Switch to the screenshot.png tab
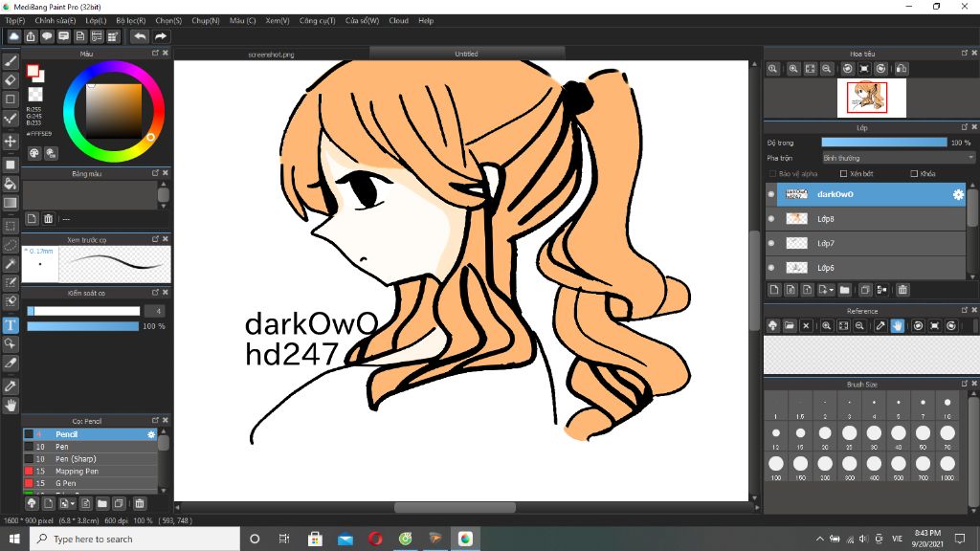Screen dimensions: 980x551 pos(271,55)
